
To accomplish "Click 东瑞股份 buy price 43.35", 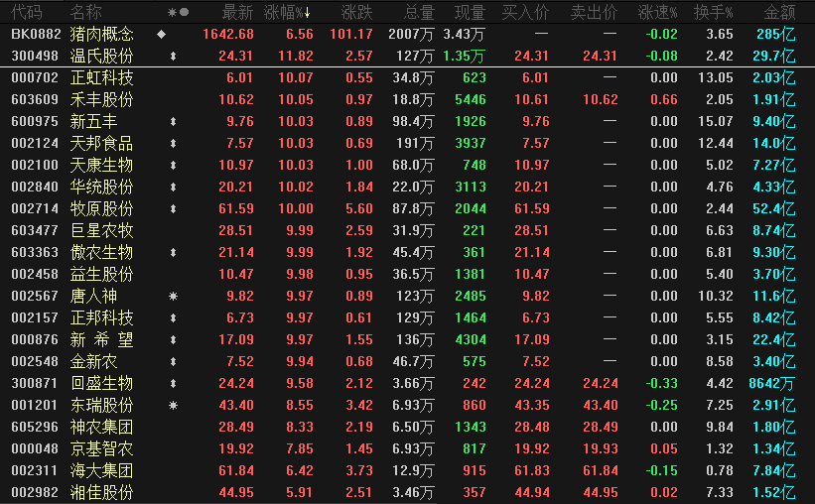I will click(x=532, y=405).
